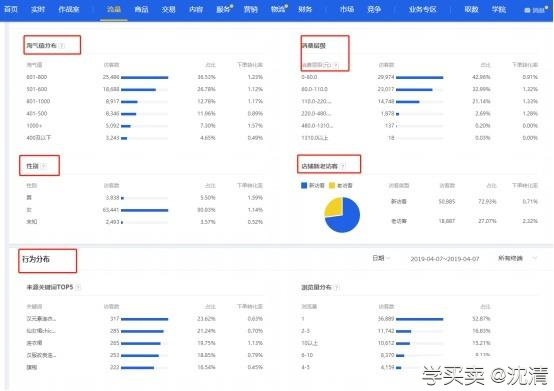The height and width of the screenshot is (391, 554).
Task: Expand the 日期 date-type dropdown
Action: tap(381, 258)
